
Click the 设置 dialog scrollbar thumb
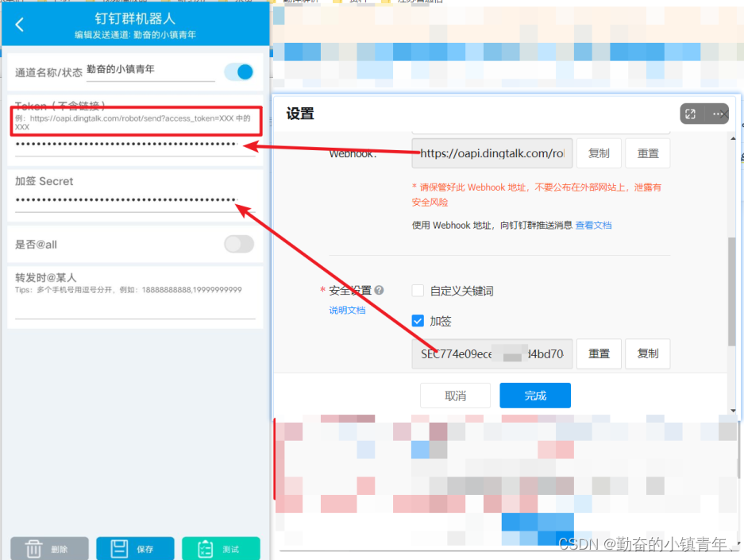(x=732, y=292)
